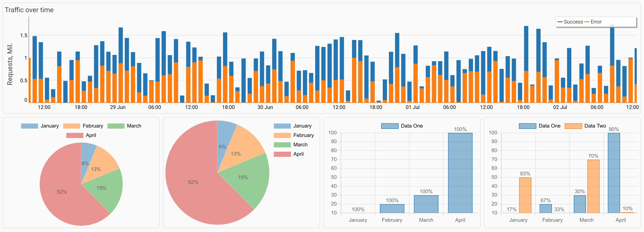Click February legend swatch in second pie chart
This screenshot has width=644, height=232.
(282, 135)
